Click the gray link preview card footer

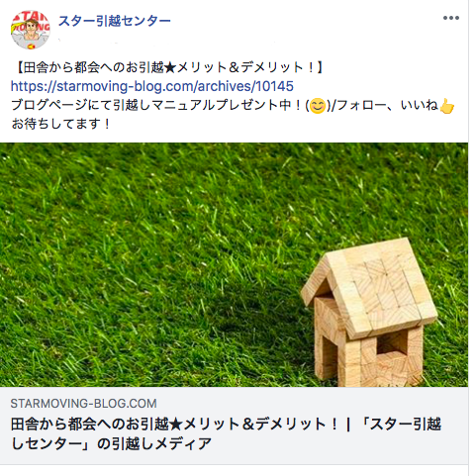pos(234,426)
